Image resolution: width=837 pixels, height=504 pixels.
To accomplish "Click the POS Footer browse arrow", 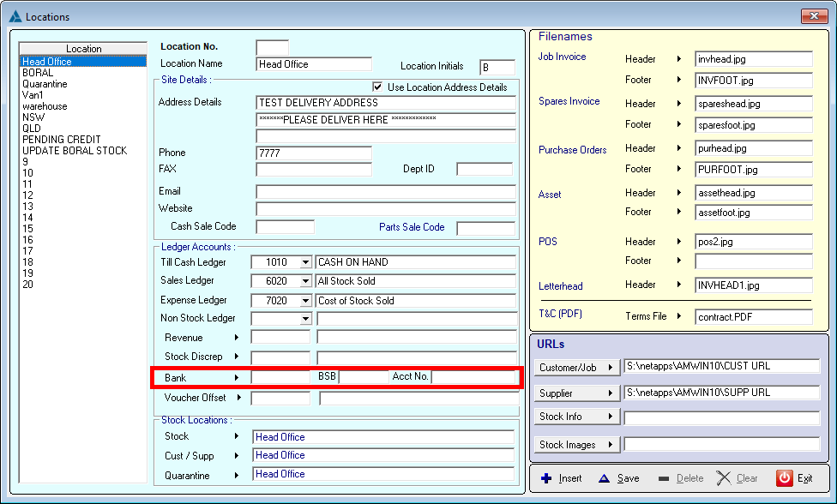I will tap(679, 261).
